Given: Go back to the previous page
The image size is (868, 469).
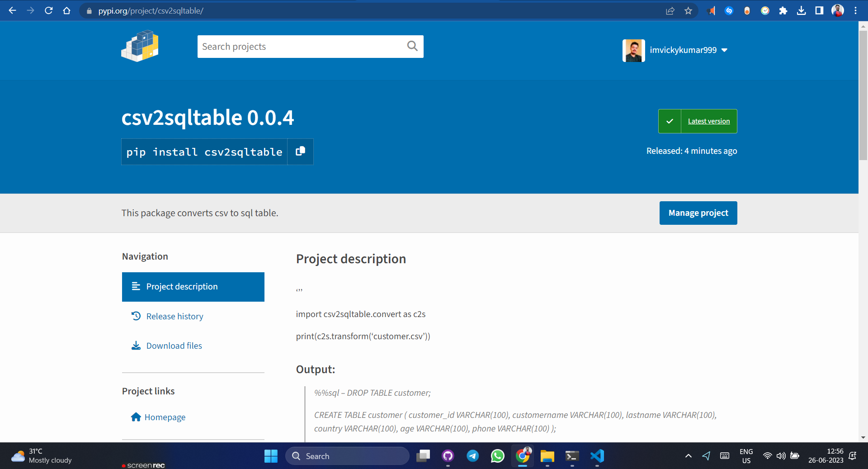Looking at the screenshot, I should point(12,10).
